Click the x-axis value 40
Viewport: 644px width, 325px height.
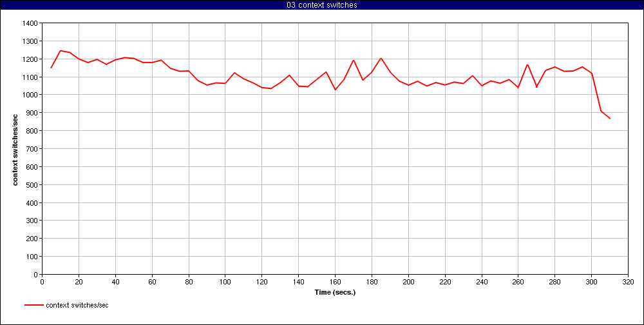coord(115,282)
